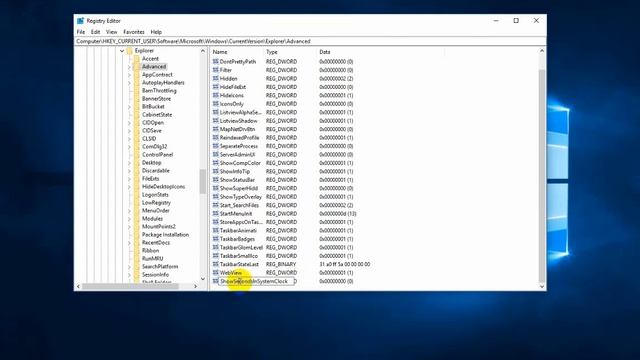Click the ShowInfoTip value icon
This screenshot has height=360, width=640.
click(216, 171)
